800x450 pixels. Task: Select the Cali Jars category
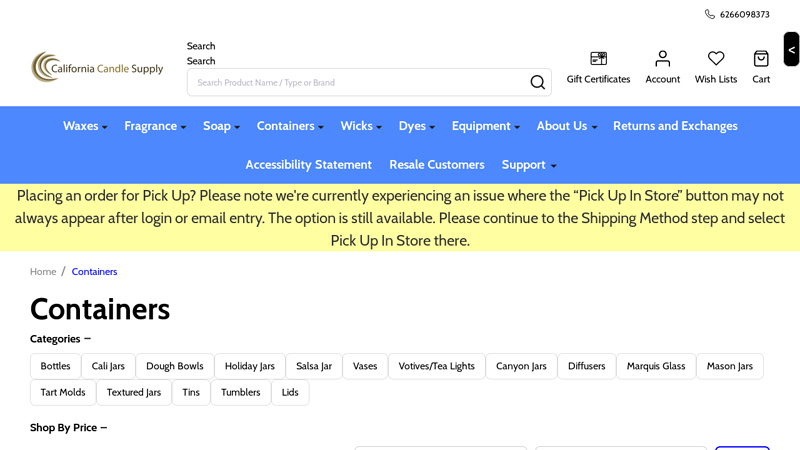pos(108,366)
